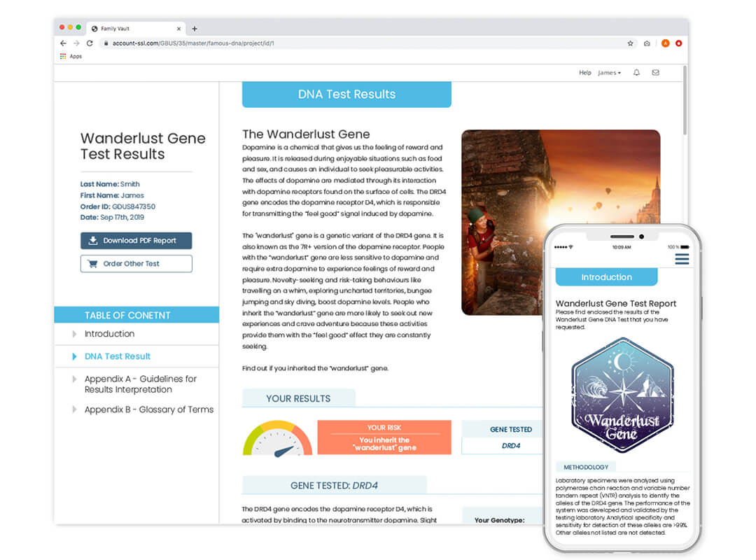Open the Help link
This screenshot has width=756, height=560.
(x=584, y=73)
